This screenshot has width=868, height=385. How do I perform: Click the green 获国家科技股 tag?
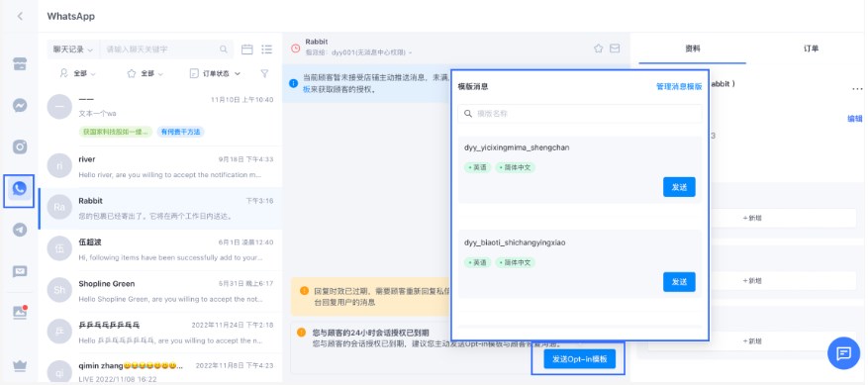(115, 132)
